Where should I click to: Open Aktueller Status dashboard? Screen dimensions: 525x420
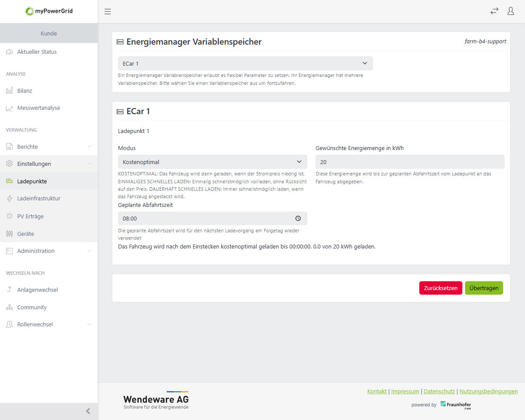[x=37, y=52]
